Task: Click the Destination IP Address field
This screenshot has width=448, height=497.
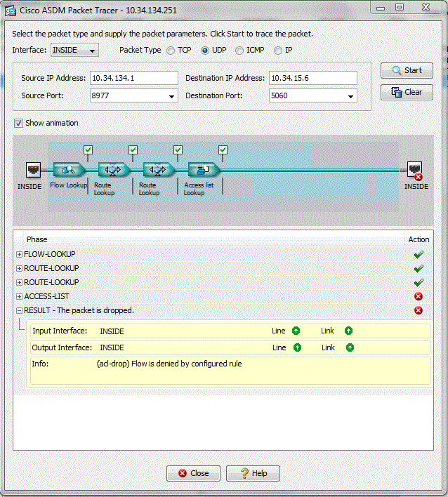Action: (313, 78)
